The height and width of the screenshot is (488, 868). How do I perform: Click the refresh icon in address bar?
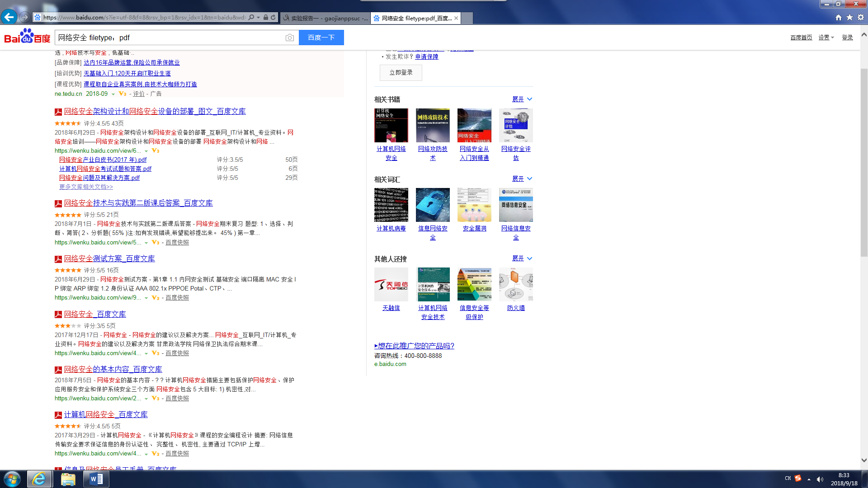(x=273, y=18)
